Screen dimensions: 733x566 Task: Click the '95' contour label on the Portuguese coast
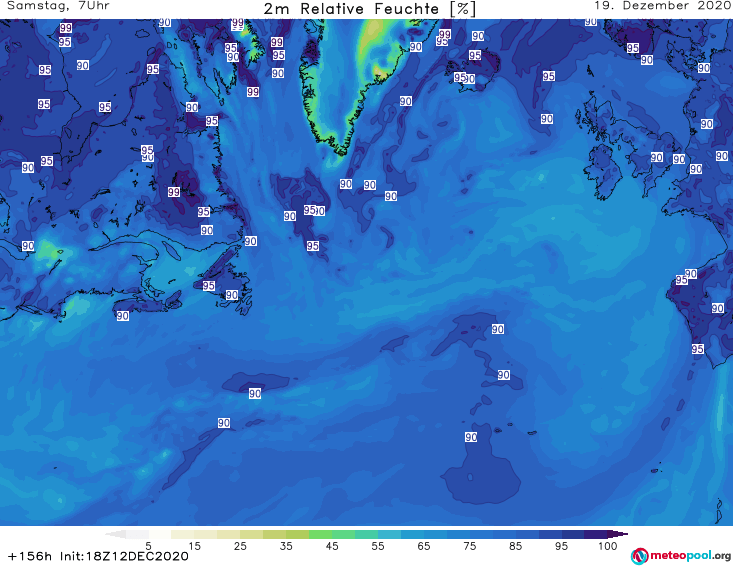[697, 349]
